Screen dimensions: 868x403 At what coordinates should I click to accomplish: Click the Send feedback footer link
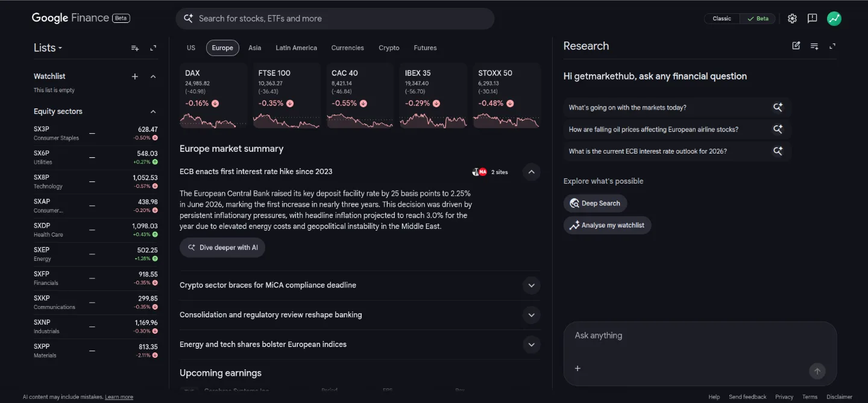747,397
